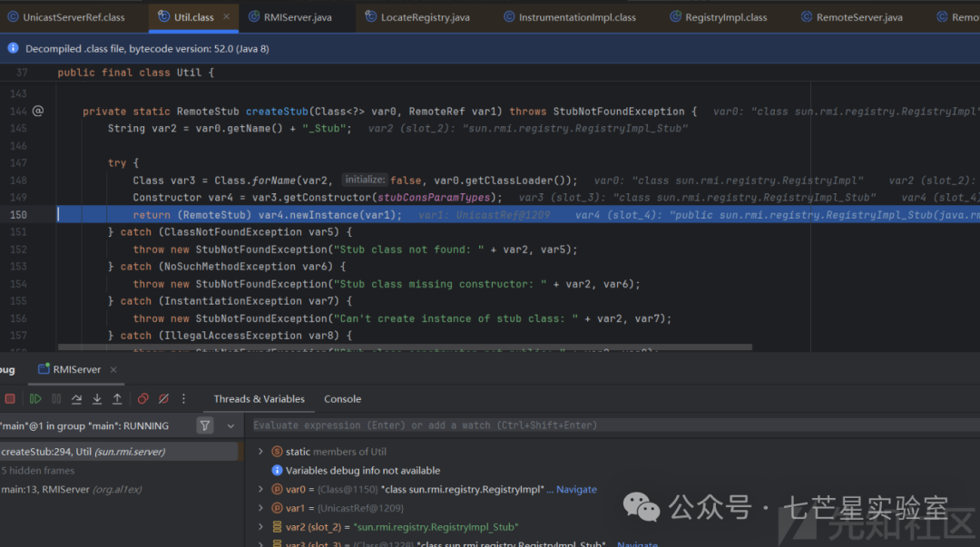Expand the var1 UnicastRef node
Viewport: 980px width, 547px height.
point(260,508)
